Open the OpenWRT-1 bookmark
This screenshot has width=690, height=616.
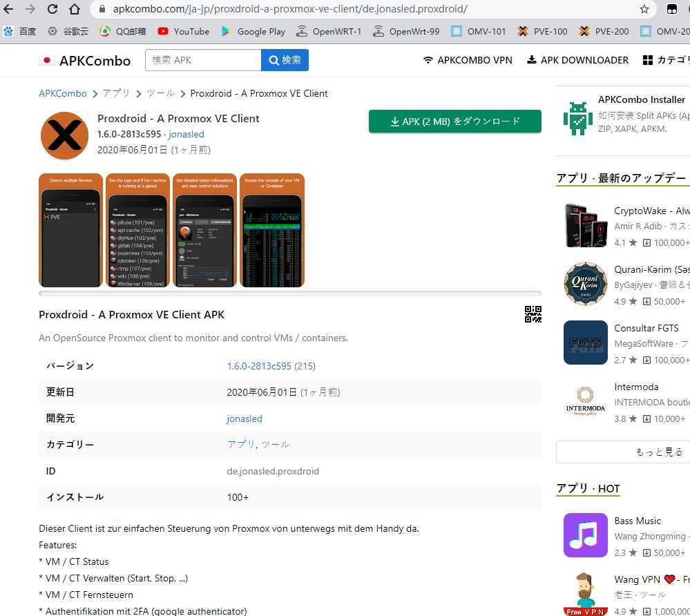[x=329, y=31]
